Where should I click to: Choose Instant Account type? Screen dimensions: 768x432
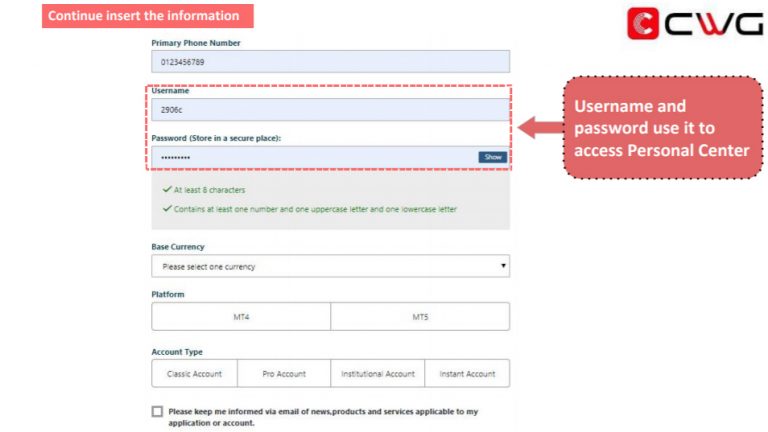tap(467, 374)
